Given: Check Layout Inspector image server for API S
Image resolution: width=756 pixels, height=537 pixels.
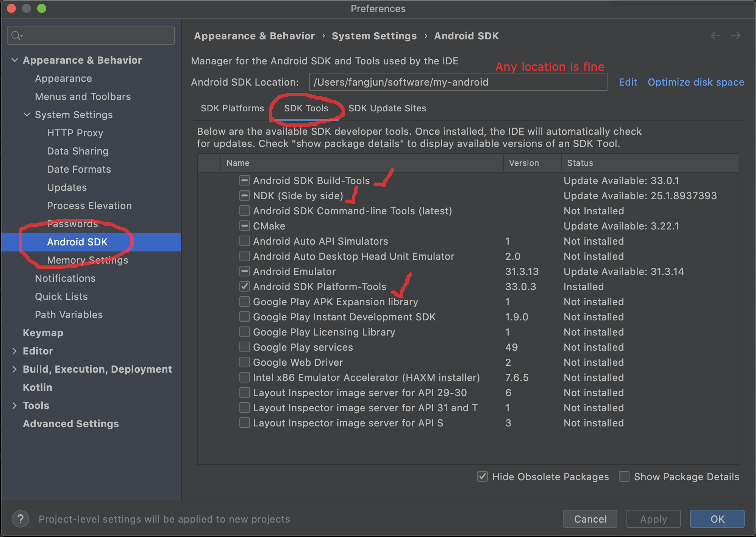Looking at the screenshot, I should click(245, 423).
